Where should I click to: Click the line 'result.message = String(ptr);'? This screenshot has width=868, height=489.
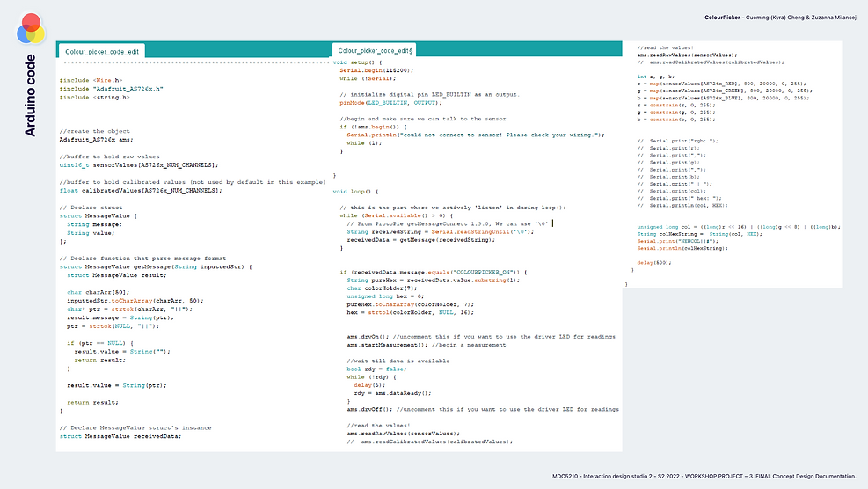tap(120, 317)
